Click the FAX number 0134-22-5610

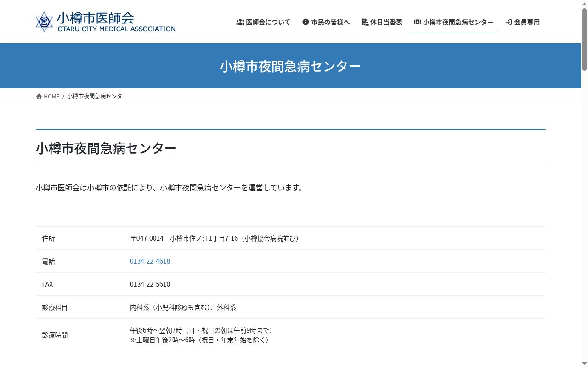150,284
